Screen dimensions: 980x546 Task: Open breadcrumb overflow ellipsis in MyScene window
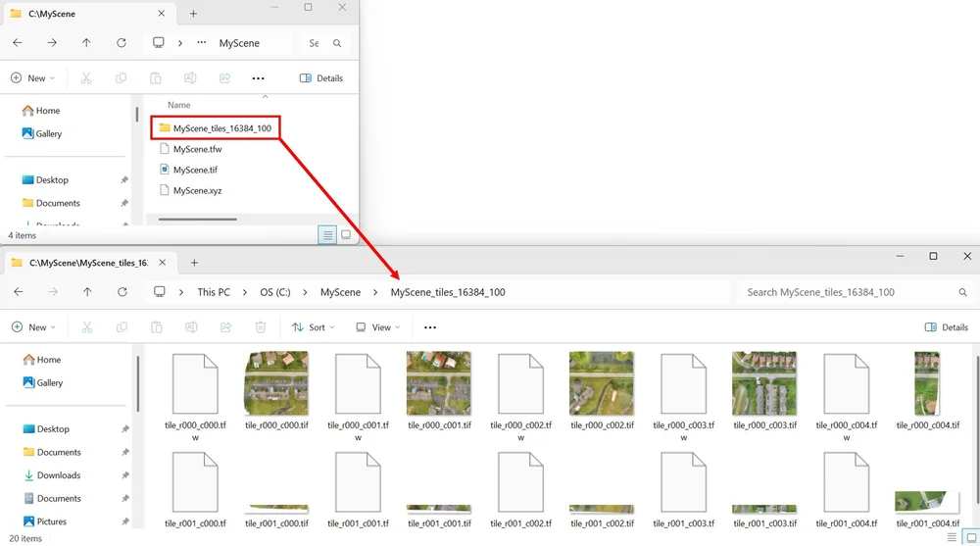[x=201, y=42]
